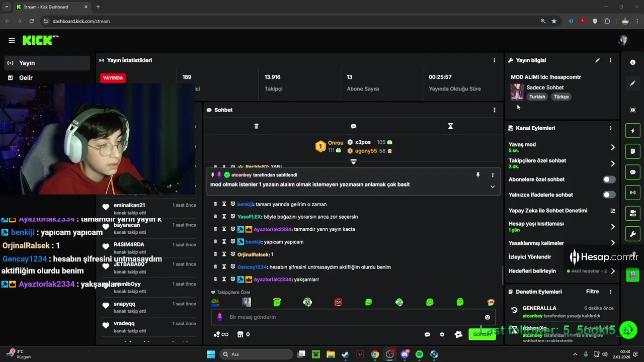Collapse the leaderboard using the arrow below it
Viewport: 644px width, 362px height.
pyautogui.click(x=353, y=161)
